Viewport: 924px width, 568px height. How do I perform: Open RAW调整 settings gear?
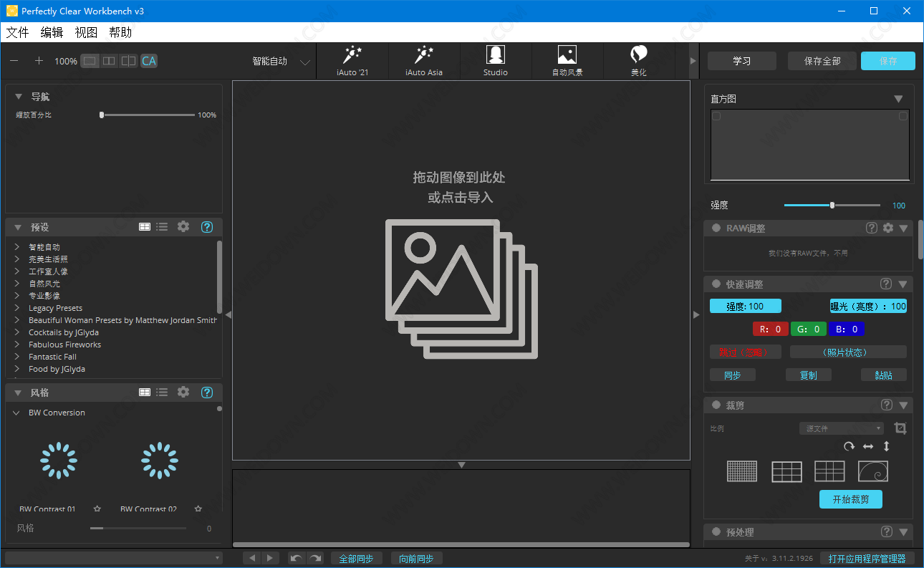(x=888, y=228)
